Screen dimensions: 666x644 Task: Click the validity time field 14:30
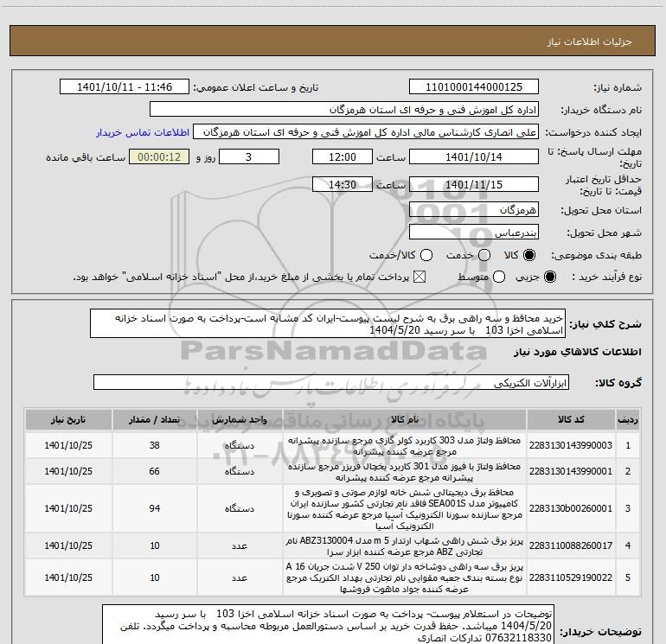click(343, 184)
